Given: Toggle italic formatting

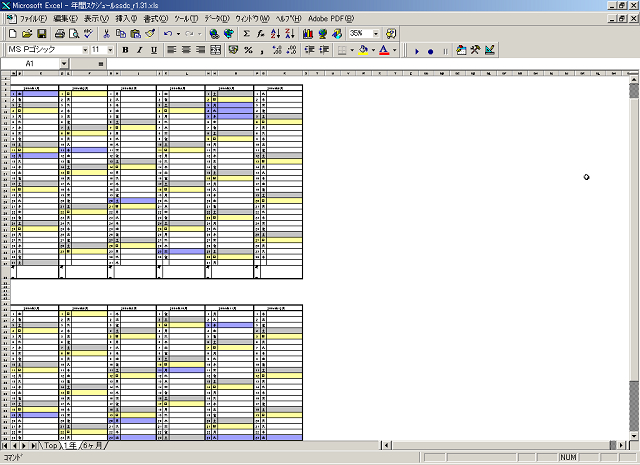Looking at the screenshot, I should click(140, 50).
